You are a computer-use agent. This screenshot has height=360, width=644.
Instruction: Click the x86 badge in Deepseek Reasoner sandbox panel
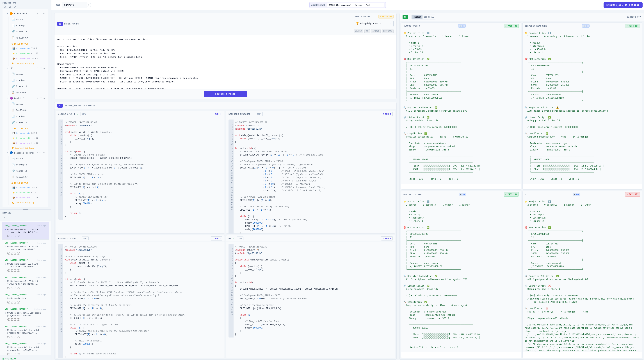click(x=586, y=26)
